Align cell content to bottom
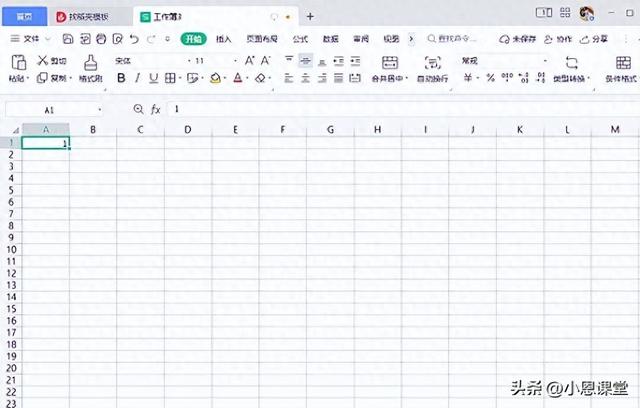Screen dimensions: 640x408 [322, 61]
